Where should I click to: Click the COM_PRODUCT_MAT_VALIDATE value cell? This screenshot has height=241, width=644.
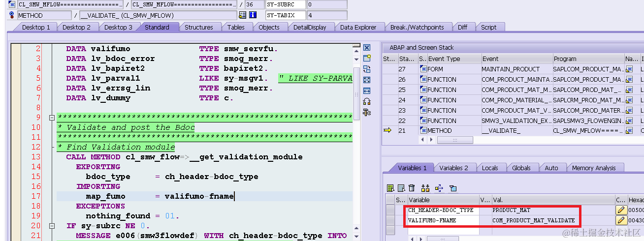[553, 220]
